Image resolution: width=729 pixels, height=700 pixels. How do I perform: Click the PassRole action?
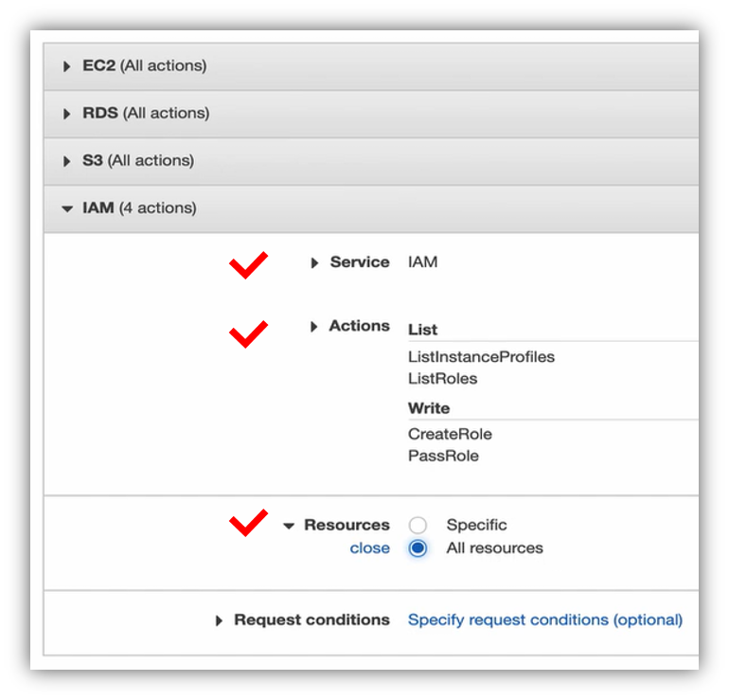pyautogui.click(x=443, y=457)
